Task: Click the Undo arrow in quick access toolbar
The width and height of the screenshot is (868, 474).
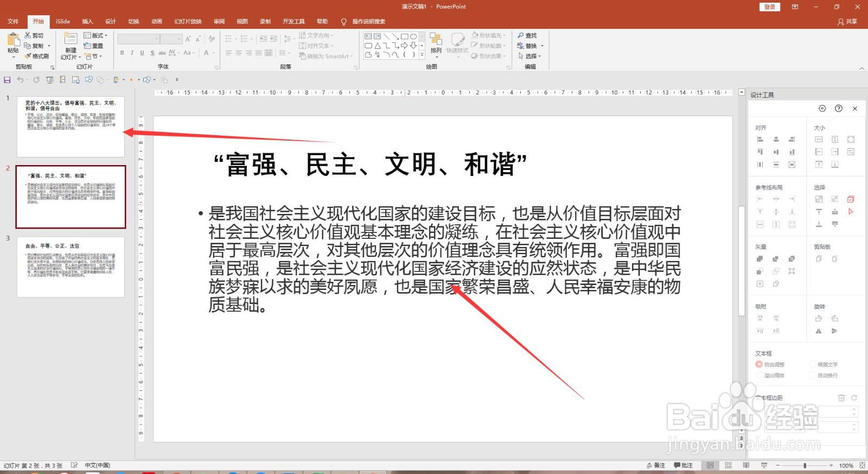Action: (x=20, y=80)
